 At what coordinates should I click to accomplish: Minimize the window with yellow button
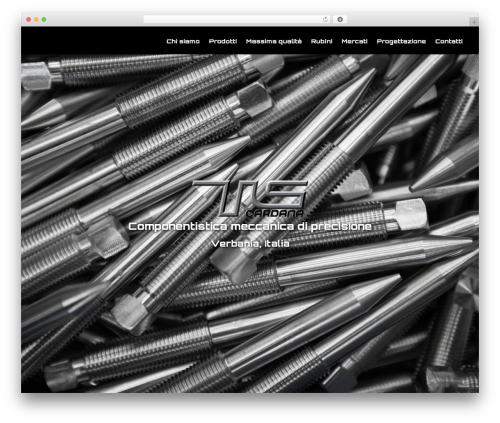36,19
